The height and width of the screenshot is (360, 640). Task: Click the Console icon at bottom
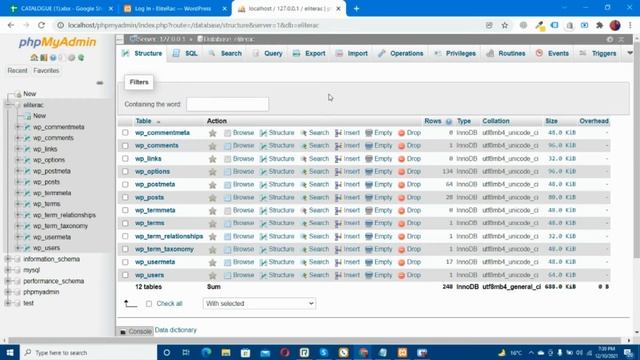click(x=123, y=332)
